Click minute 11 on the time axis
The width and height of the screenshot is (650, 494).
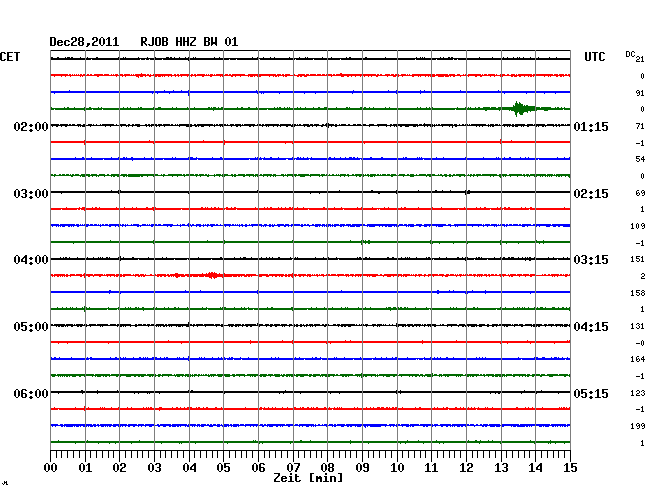pyautogui.click(x=431, y=467)
